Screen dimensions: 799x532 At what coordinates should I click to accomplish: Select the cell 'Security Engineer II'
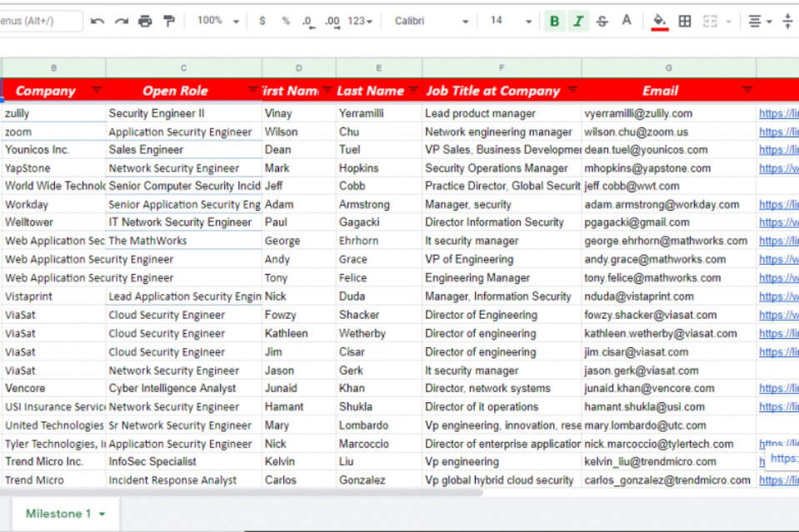[x=184, y=113]
